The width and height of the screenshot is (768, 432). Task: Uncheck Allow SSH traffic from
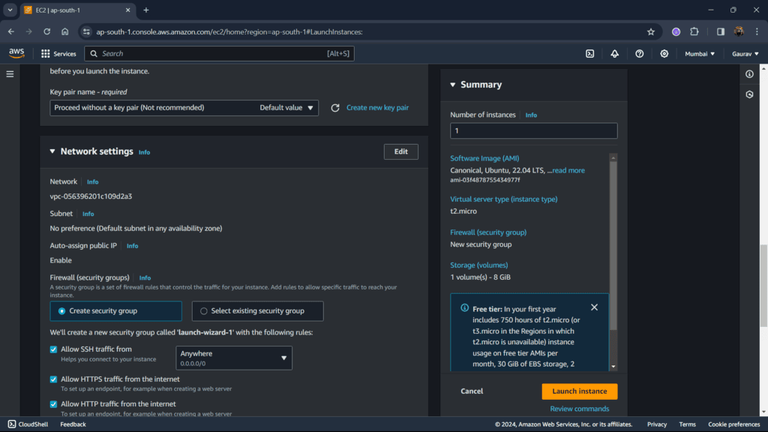[x=53, y=349]
